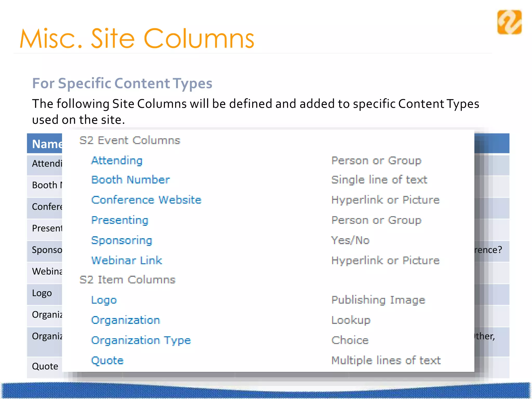
Task: Click the Misc. Site Columns title
Action: pyautogui.click(x=137, y=39)
